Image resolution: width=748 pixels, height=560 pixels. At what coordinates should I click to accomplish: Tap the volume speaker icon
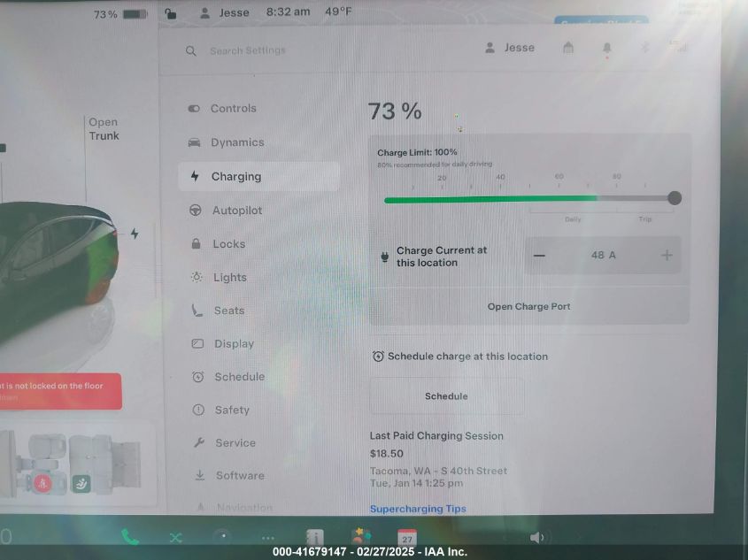point(536,537)
